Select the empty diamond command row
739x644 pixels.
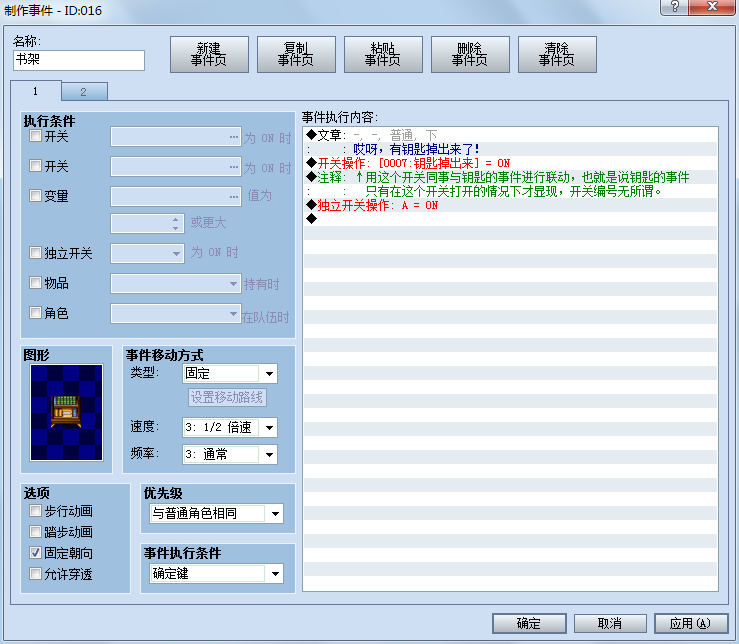(x=511, y=219)
